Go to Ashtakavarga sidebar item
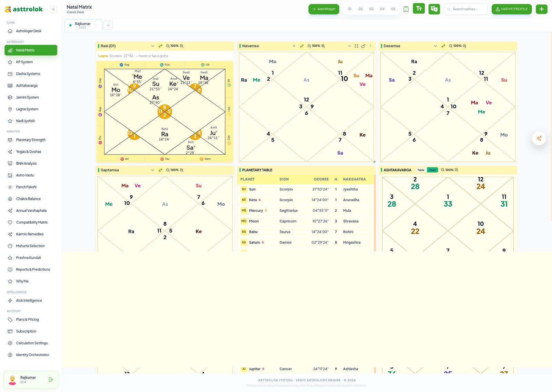 (x=31, y=86)
